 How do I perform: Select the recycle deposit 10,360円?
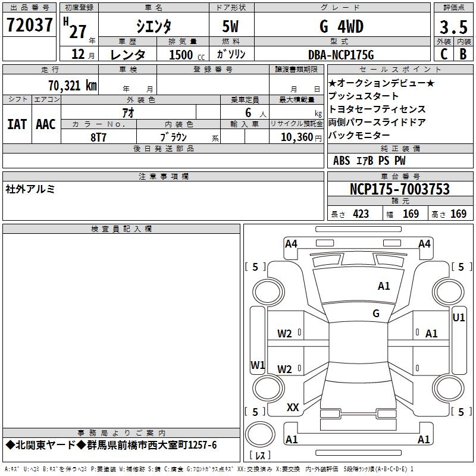[301, 137]
